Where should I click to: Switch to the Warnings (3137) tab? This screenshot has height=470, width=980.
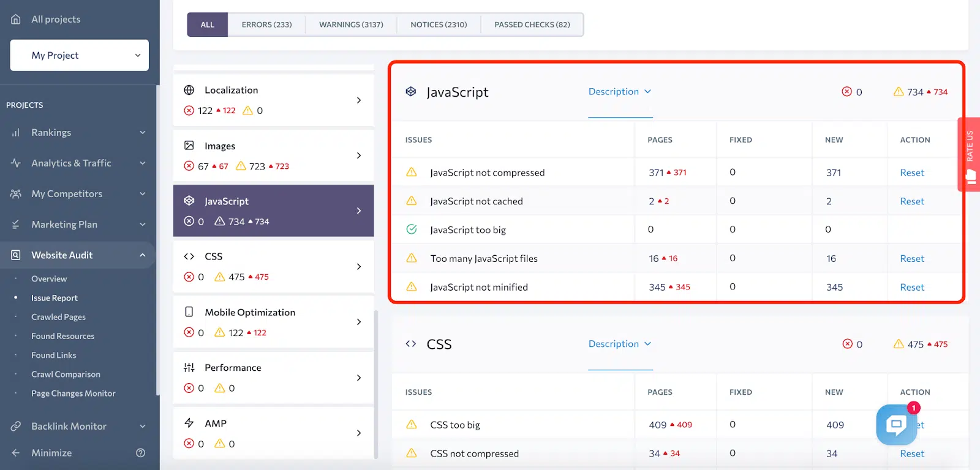point(351,24)
